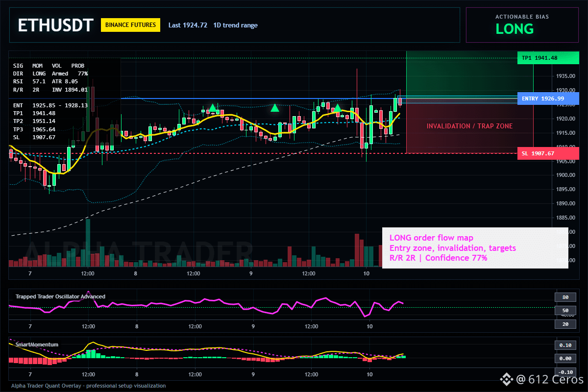Click the 1900.00 price axis label
Viewport: 588px width, 392px height.
point(565,175)
